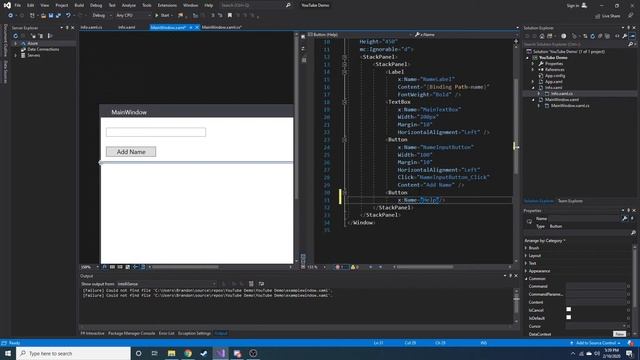640x360 pixels.
Task: Click the Properties panel search magnifier icon
Action: click(633, 233)
